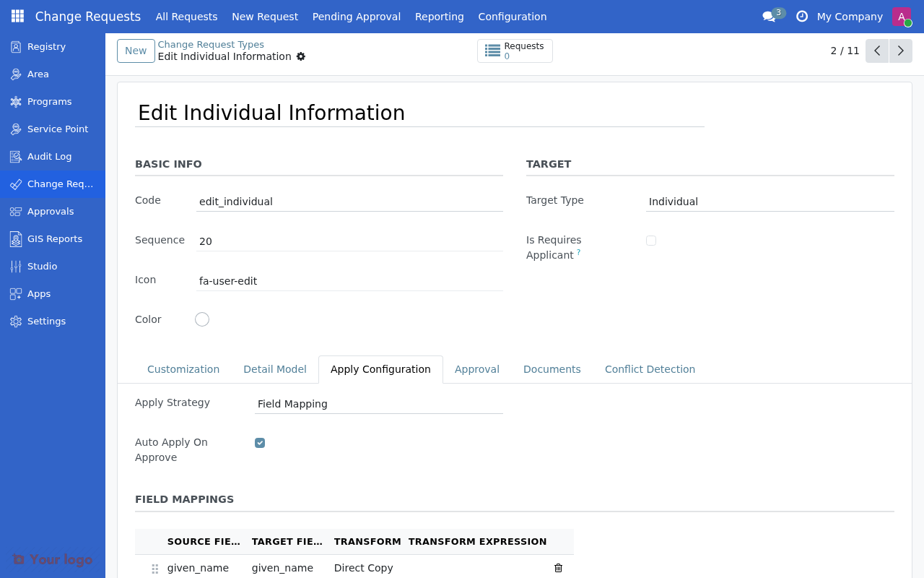Enable the Is Requires Applicant checkbox
The height and width of the screenshot is (578, 924).
pyautogui.click(x=651, y=240)
